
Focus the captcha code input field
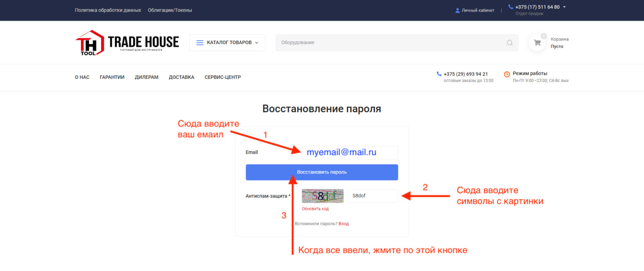(x=372, y=196)
